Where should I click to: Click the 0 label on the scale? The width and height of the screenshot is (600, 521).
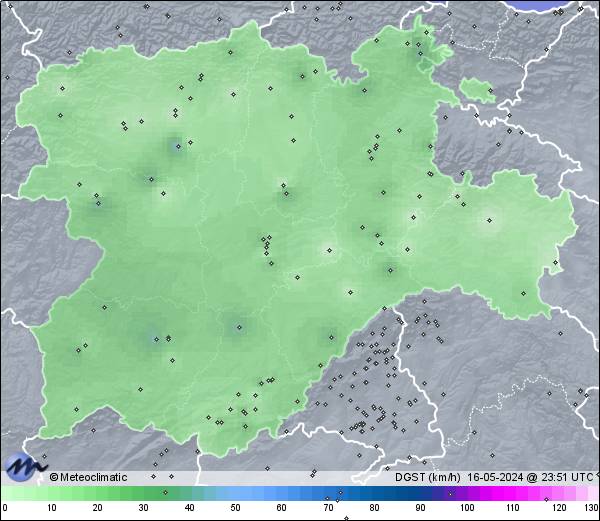(5, 508)
